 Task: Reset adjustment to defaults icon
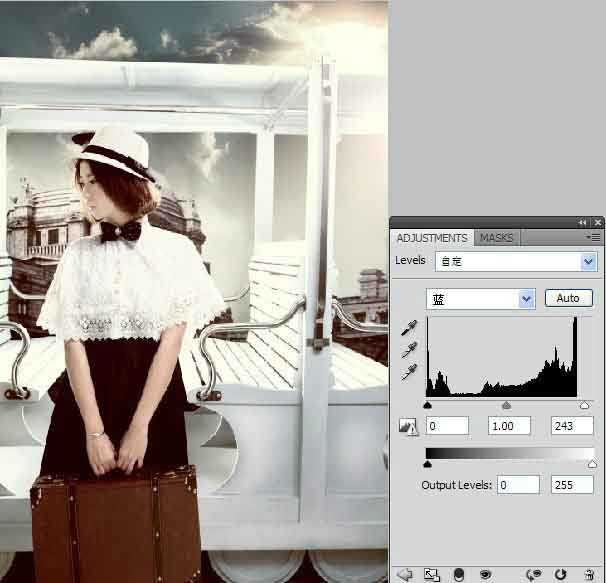pos(560,574)
